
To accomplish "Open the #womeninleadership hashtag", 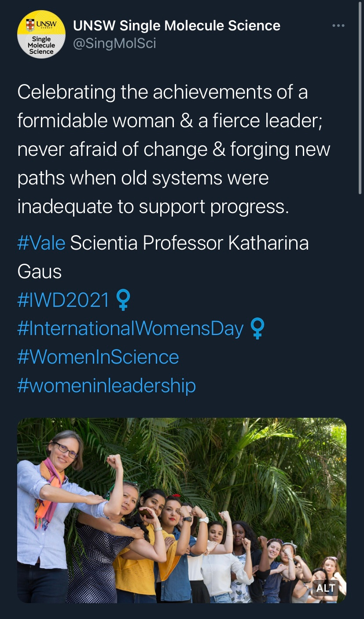I will click(x=106, y=385).
